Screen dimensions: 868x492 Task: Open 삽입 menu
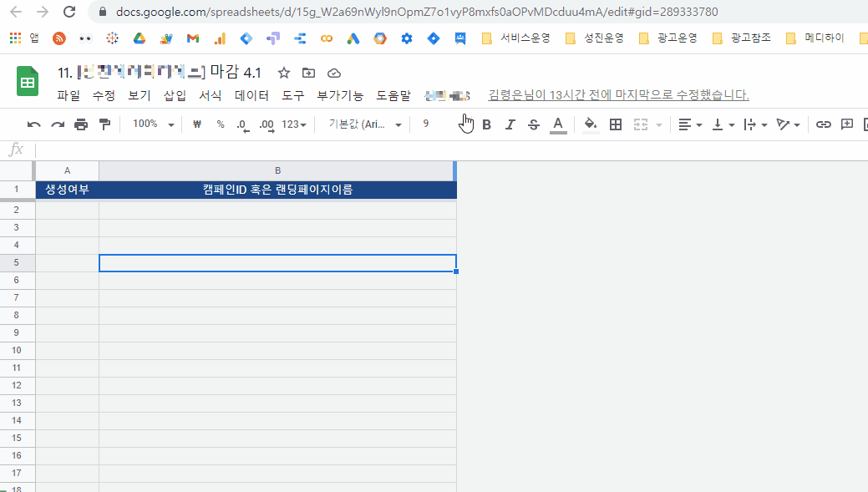175,95
